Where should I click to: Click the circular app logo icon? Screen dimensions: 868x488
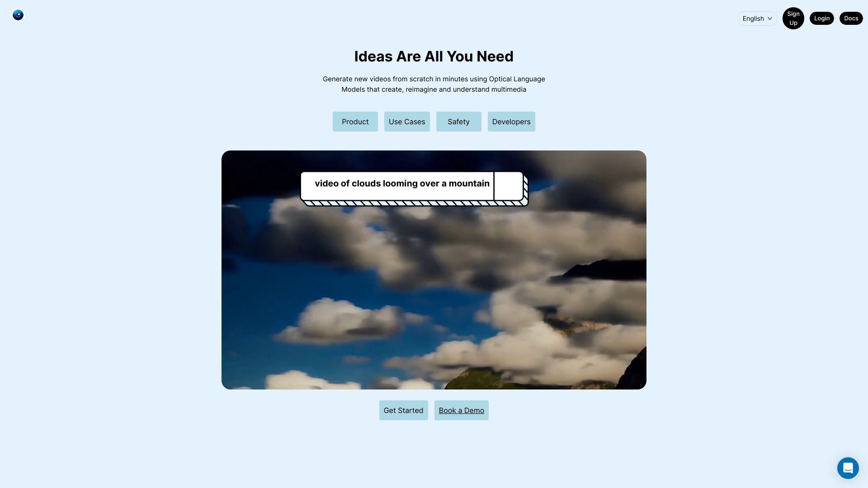18,15
